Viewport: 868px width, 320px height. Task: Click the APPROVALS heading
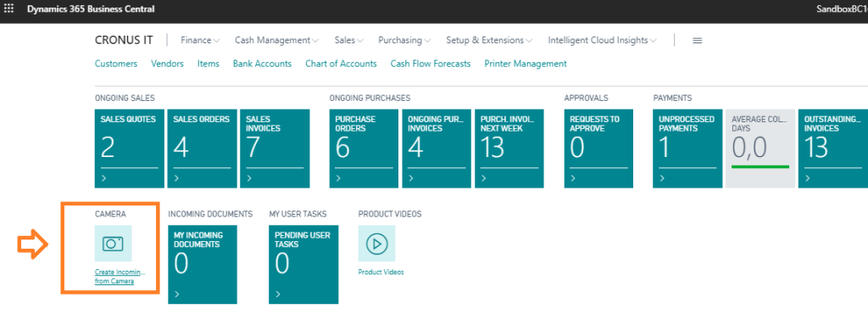[587, 98]
